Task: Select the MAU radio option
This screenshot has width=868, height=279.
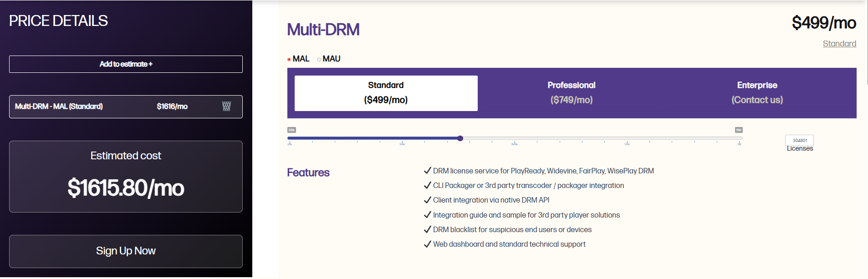Action: [x=319, y=59]
